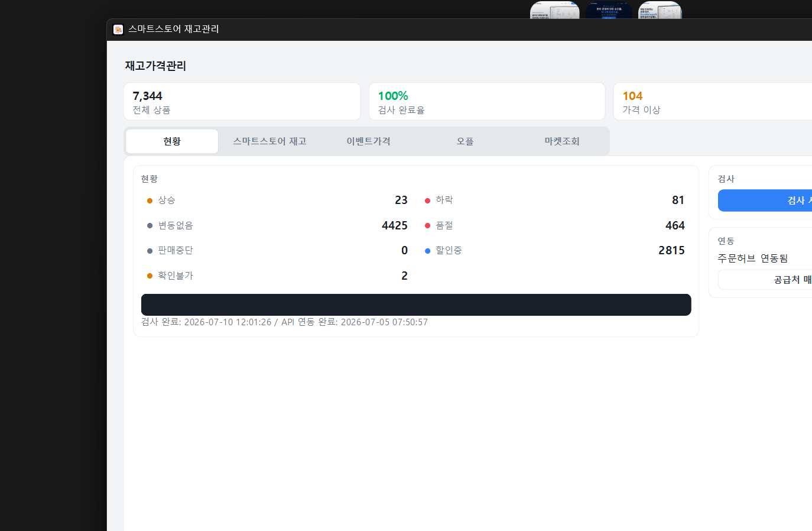Click the leftmost white thumbnail above window
This screenshot has width=812, height=531.
click(x=555, y=10)
